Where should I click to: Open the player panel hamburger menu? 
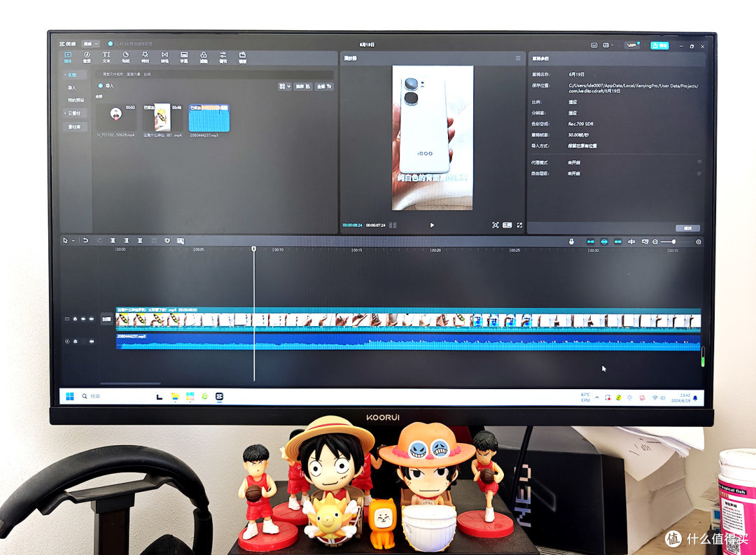click(518, 58)
